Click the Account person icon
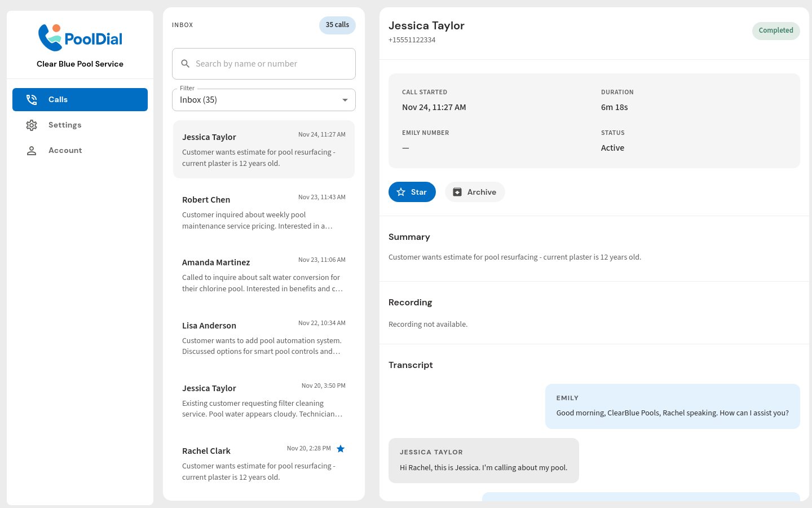Image resolution: width=812 pixels, height=508 pixels. point(32,150)
